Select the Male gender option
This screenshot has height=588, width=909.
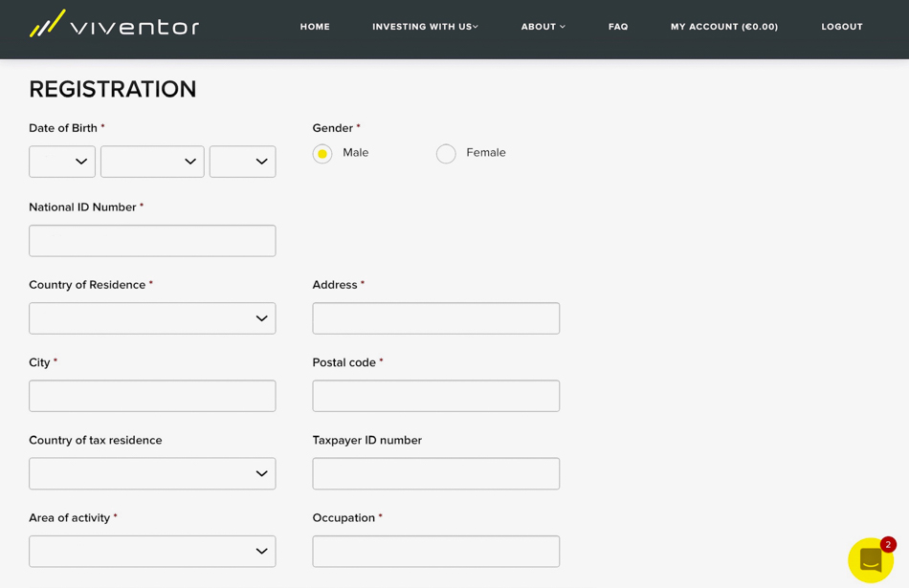pos(322,154)
